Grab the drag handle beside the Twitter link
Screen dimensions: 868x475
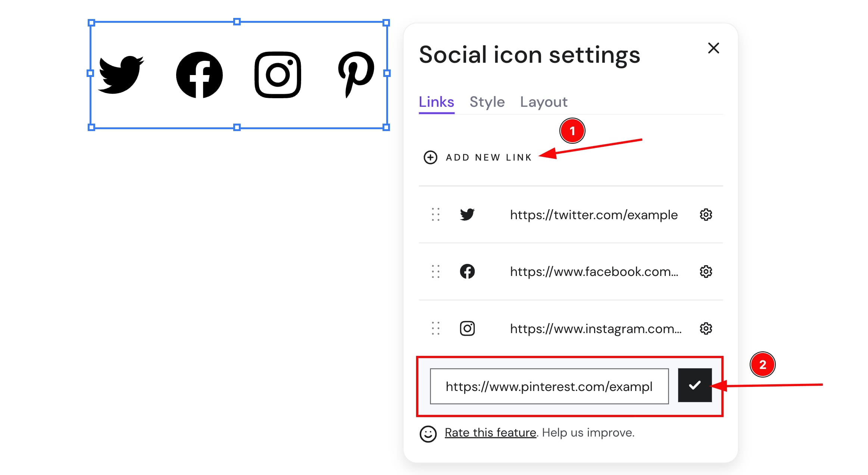tap(435, 215)
